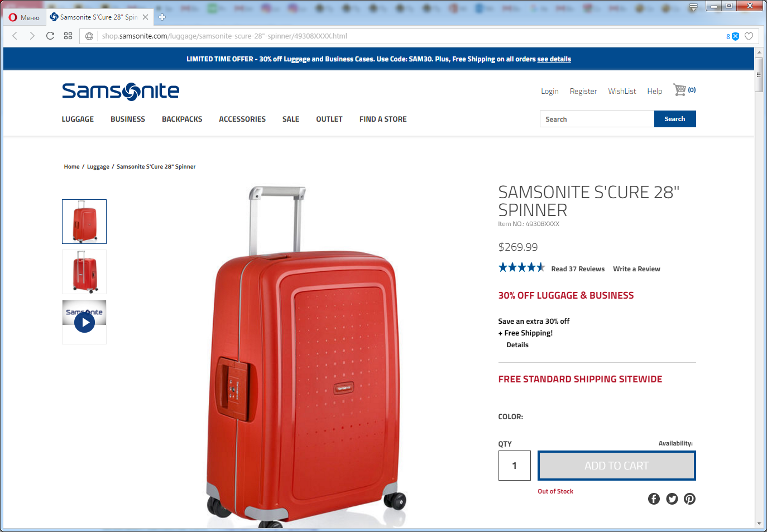This screenshot has width=767, height=532.
Task: Play the Samsonite product video
Action: [84, 322]
